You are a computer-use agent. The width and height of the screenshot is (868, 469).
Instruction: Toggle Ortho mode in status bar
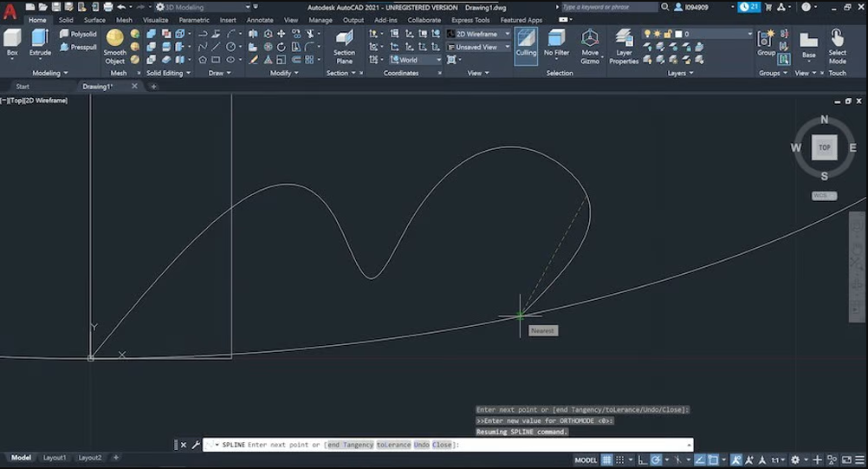coord(642,459)
